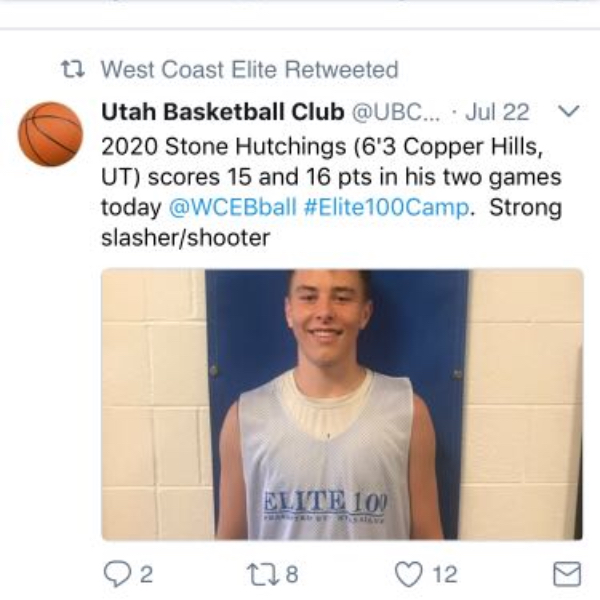View the player photo in the tweet

pos(342,404)
